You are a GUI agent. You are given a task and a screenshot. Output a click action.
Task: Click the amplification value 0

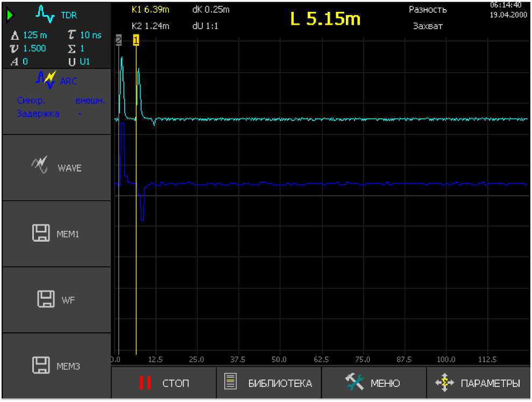[25, 61]
